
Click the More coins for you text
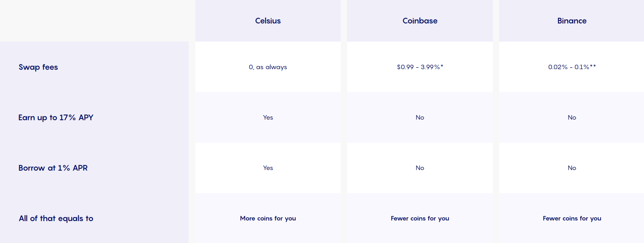268,218
